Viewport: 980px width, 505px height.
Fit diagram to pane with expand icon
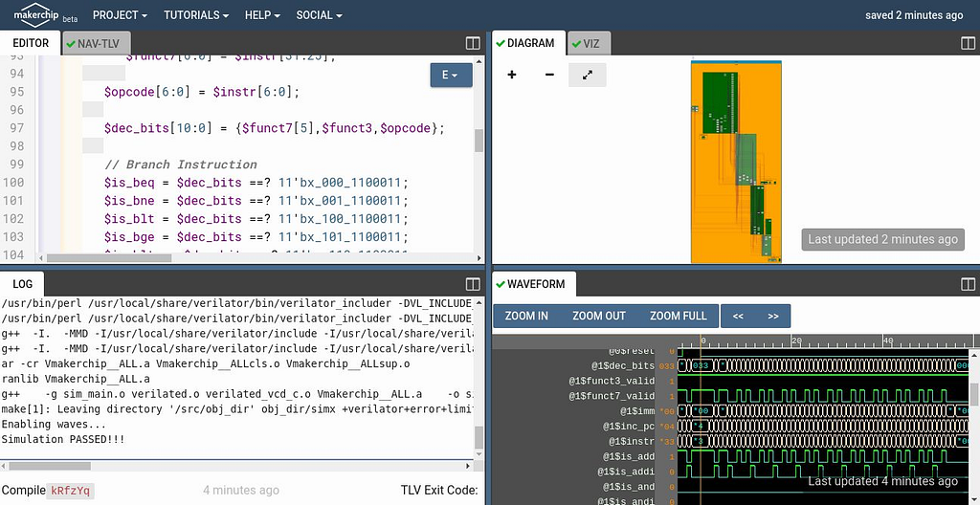(587, 75)
